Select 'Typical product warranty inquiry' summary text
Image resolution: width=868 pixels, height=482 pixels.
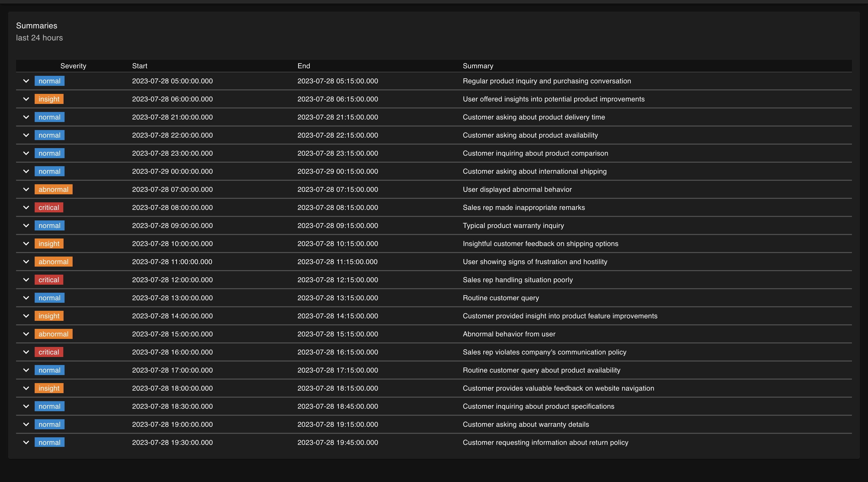[x=513, y=226]
